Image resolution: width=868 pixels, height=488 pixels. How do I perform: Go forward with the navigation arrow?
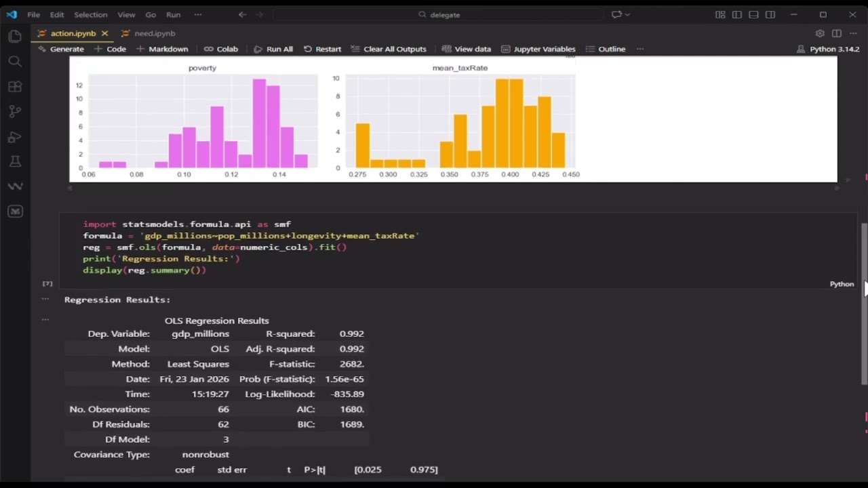click(x=259, y=14)
